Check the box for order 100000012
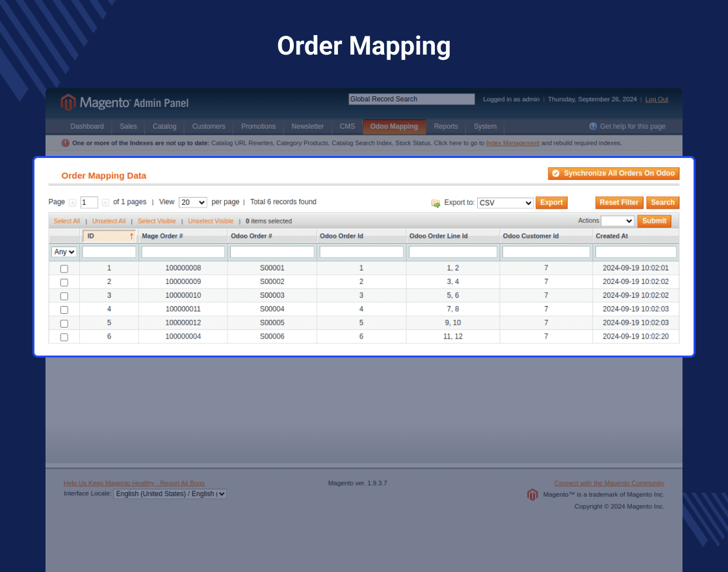The image size is (728, 572). coord(64,323)
